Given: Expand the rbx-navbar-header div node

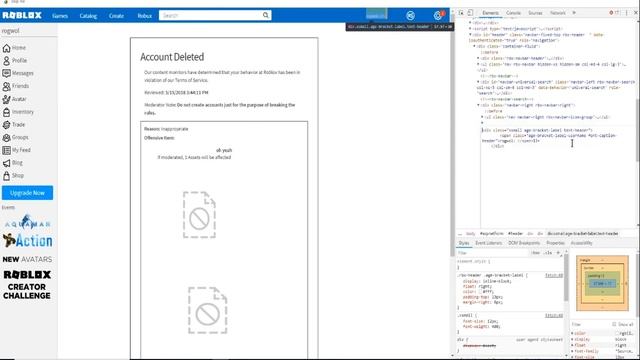Looking at the screenshot, I should coord(478,58).
